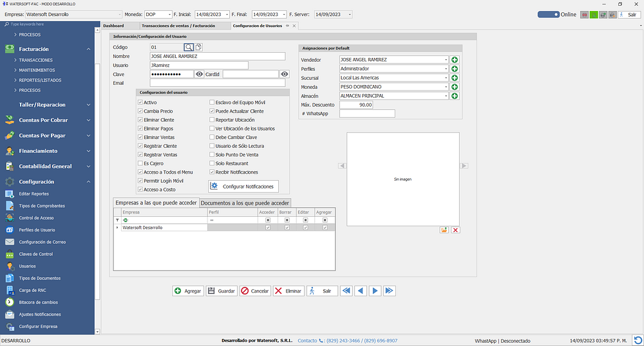This screenshot has width=644, height=346.
Task: Click green plus button beside Almacén dropdown
Action: pyautogui.click(x=455, y=96)
